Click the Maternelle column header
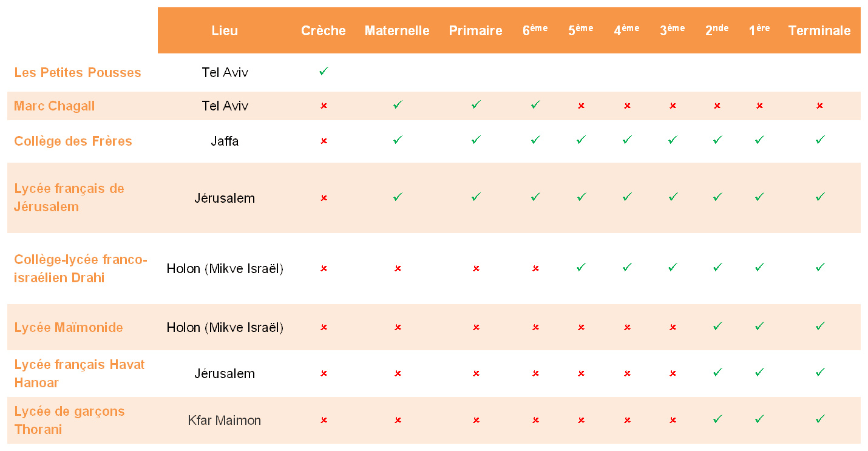This screenshot has height=451, width=868. coord(397,31)
